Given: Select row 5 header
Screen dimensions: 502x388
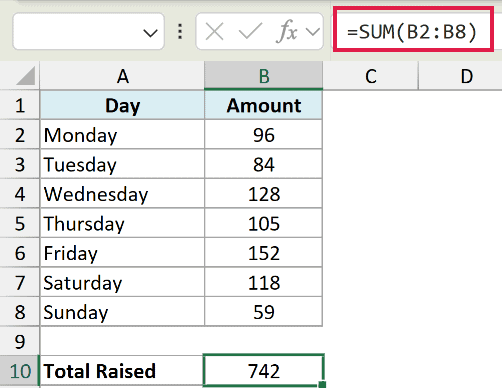Looking at the screenshot, I should (x=20, y=223).
